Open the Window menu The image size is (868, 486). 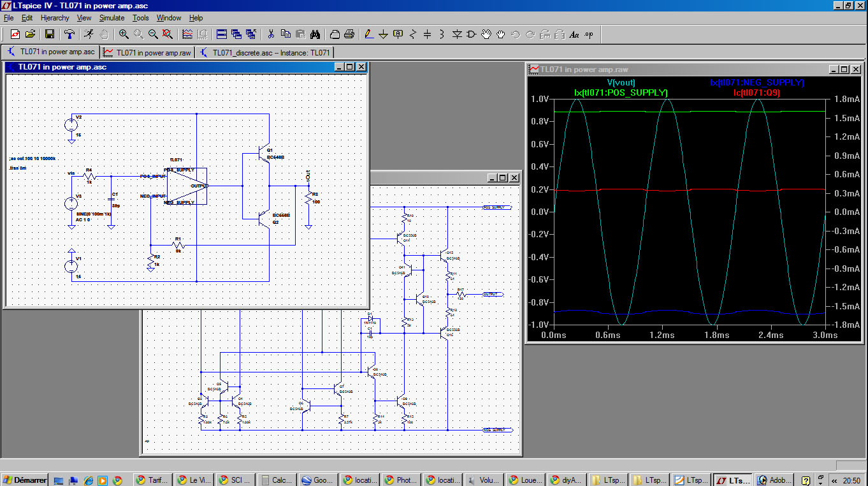click(169, 18)
